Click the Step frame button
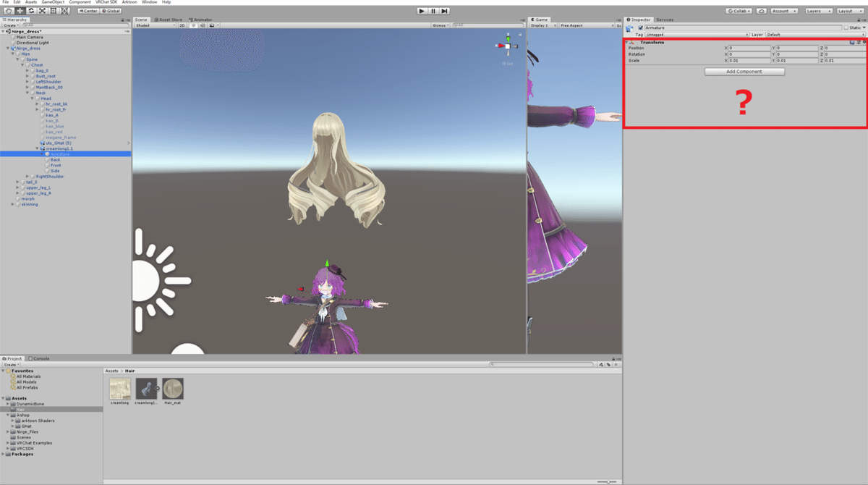This screenshot has height=485, width=868. [445, 11]
